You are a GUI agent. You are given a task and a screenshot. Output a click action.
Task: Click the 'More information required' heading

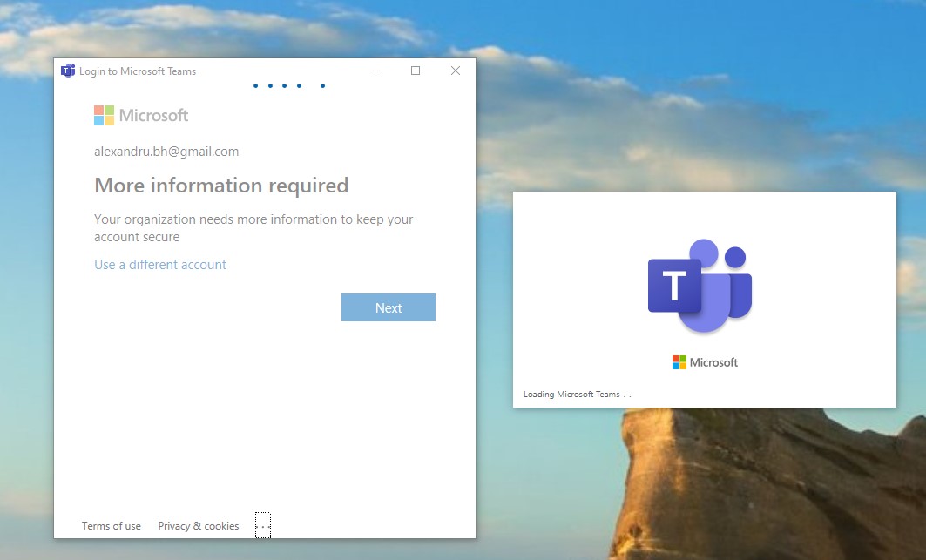click(x=221, y=186)
